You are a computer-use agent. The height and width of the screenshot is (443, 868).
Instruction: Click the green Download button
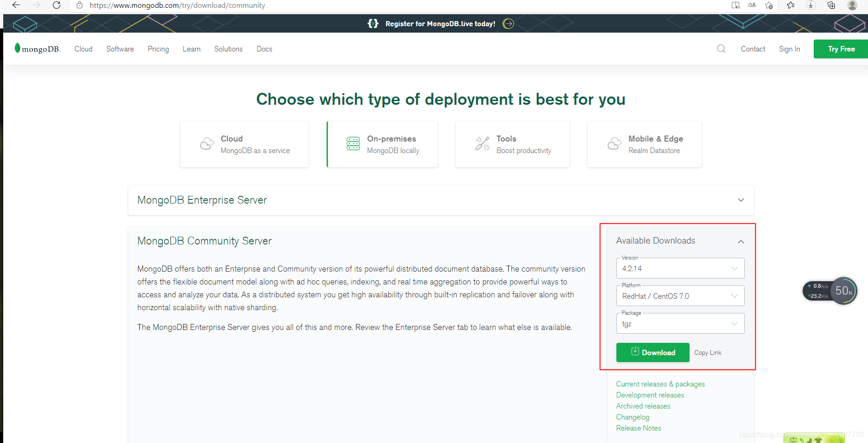pyautogui.click(x=653, y=352)
